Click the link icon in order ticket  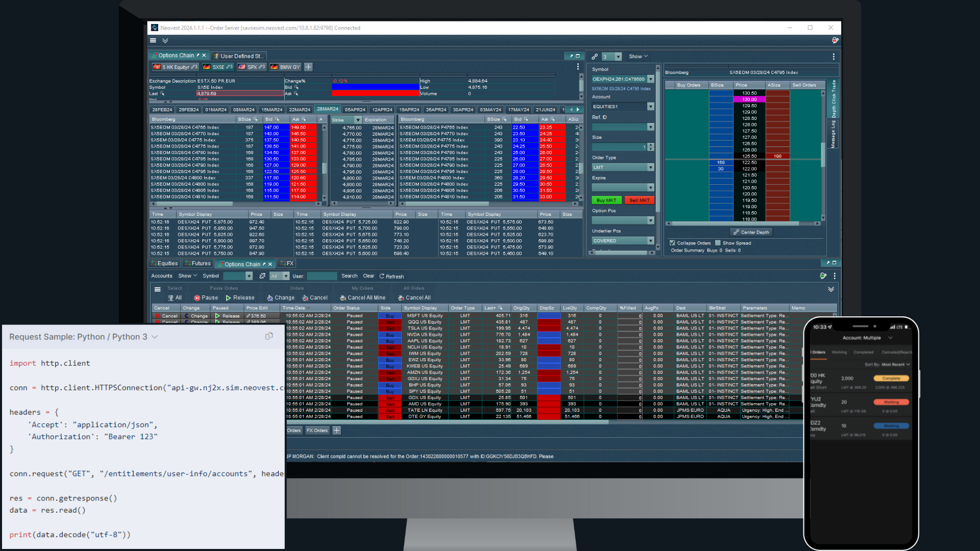595,57
